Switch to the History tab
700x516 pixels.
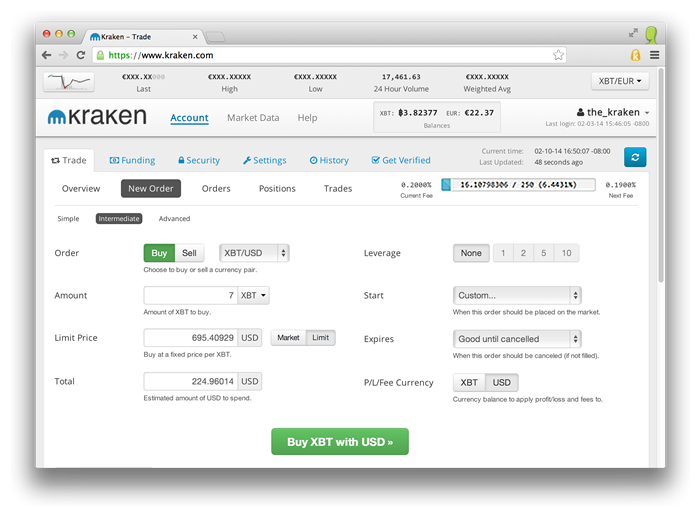pos(329,160)
